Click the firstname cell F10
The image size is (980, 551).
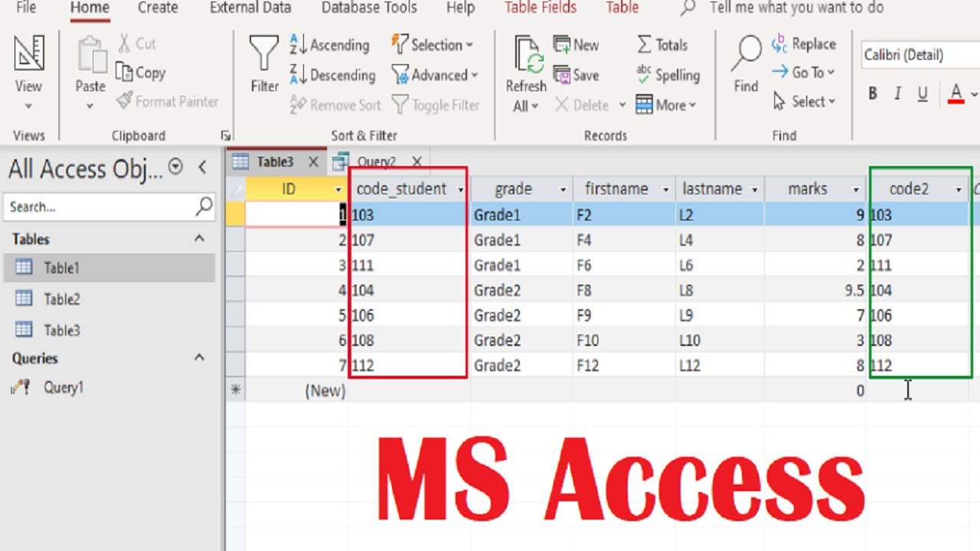[624, 341]
